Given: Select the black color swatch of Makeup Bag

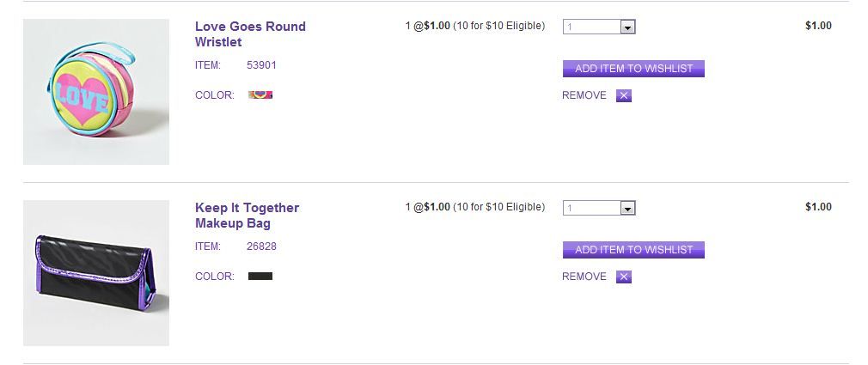Looking at the screenshot, I should point(260,277).
